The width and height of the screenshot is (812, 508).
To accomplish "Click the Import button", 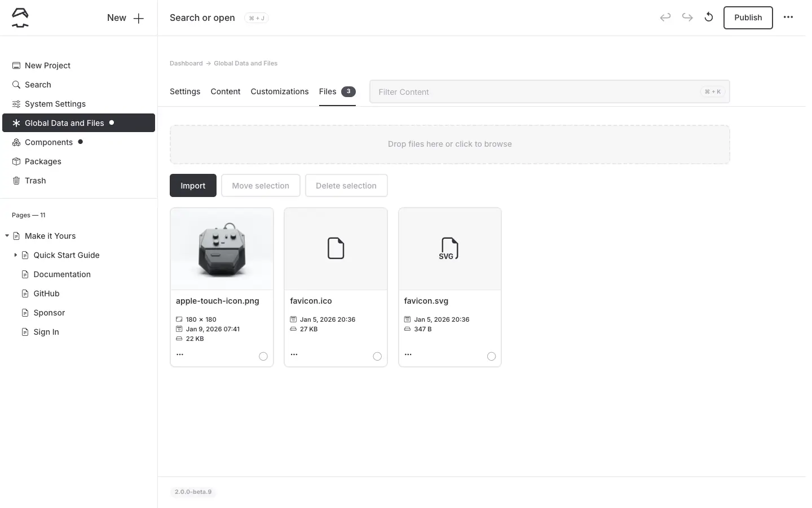I will coord(193,186).
